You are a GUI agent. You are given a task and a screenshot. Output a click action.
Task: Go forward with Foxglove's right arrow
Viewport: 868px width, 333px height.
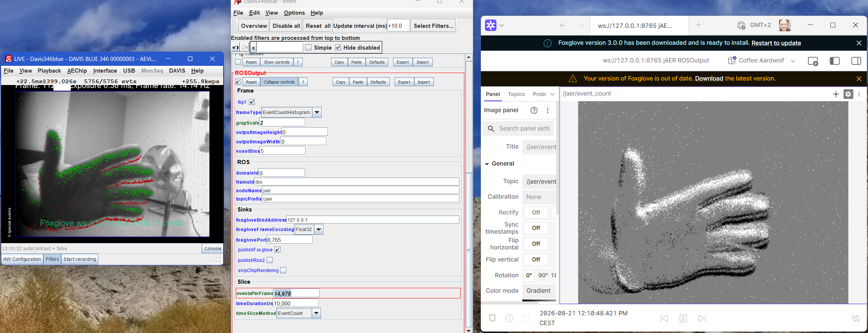click(581, 25)
